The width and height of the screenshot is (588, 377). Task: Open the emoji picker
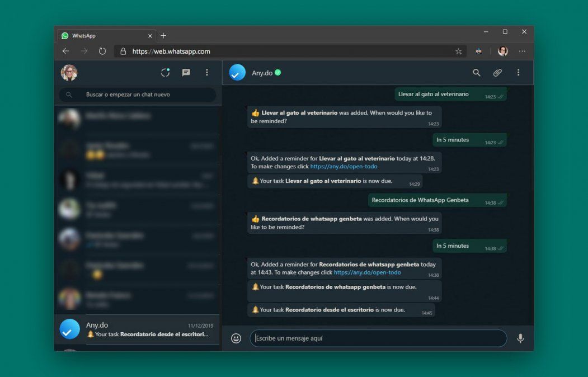click(x=236, y=338)
